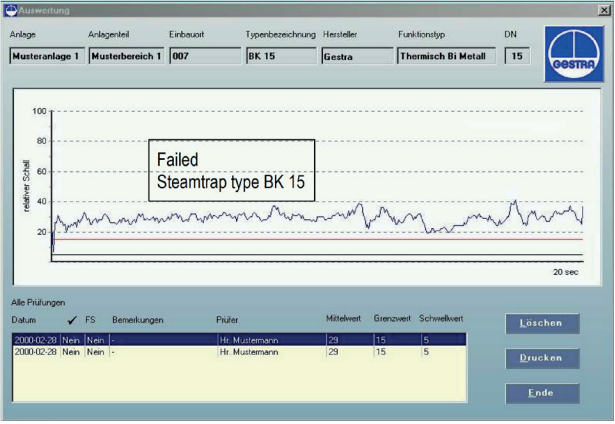Click the red threshold line in chart
The image size is (615, 424).
(x=300, y=240)
